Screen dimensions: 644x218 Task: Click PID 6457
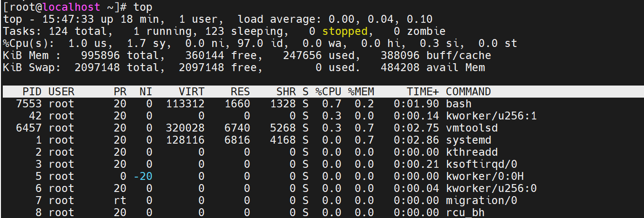[29, 128]
